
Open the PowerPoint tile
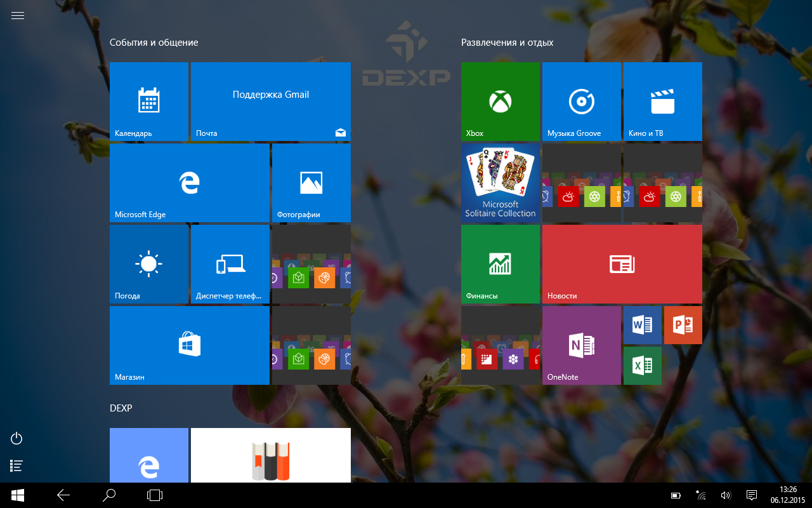pyautogui.click(x=683, y=325)
